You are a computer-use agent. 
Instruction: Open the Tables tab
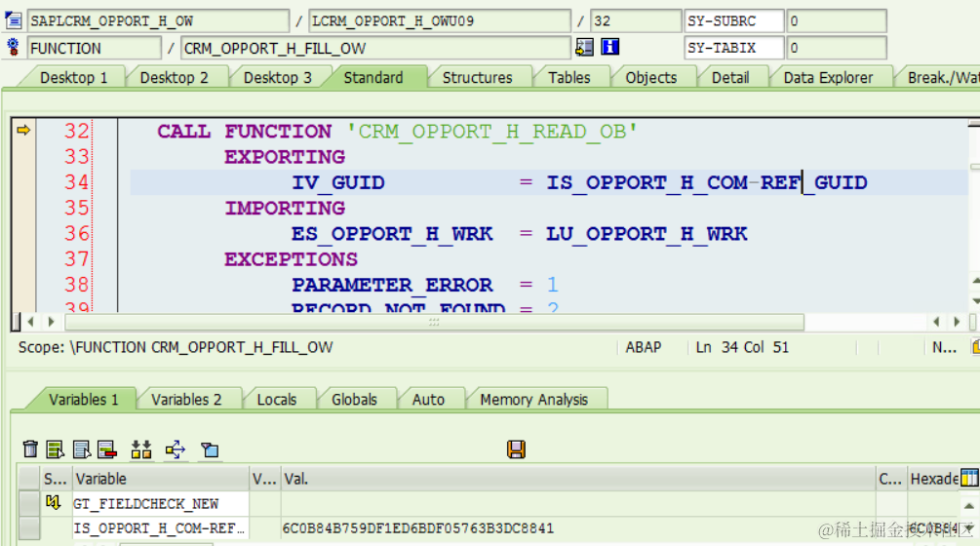coord(569,77)
